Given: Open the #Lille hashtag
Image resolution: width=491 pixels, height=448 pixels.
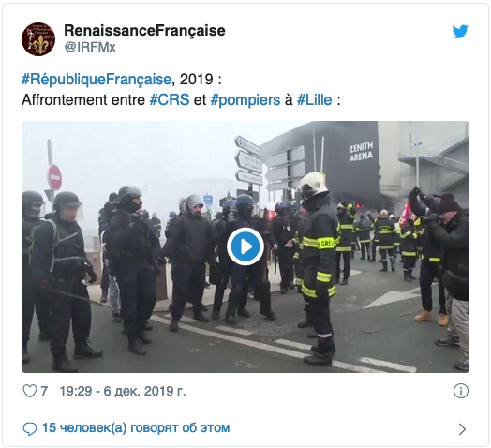Looking at the screenshot, I should (315, 100).
